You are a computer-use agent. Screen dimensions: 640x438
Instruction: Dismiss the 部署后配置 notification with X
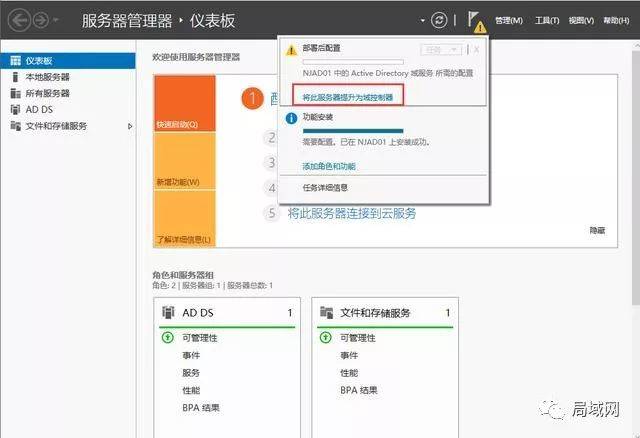476,50
